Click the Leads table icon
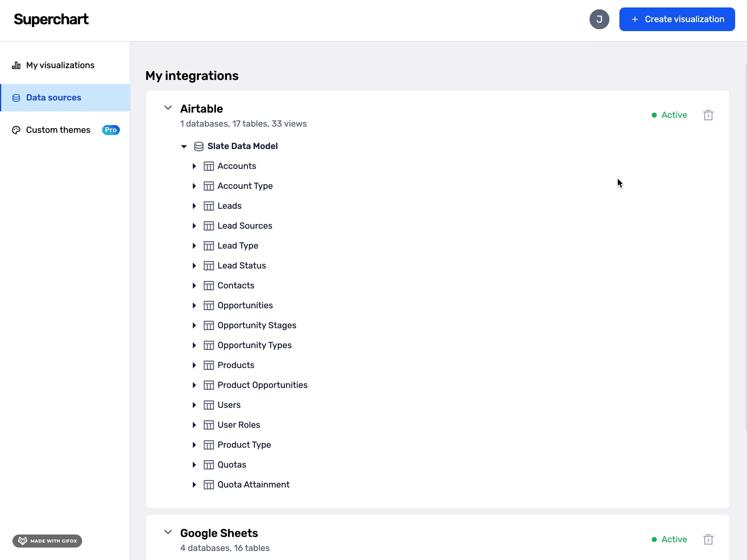 209,206
